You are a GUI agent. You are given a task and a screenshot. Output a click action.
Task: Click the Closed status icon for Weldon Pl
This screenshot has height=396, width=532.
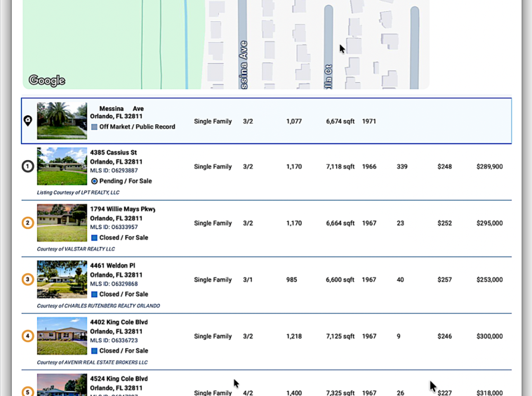94,294
